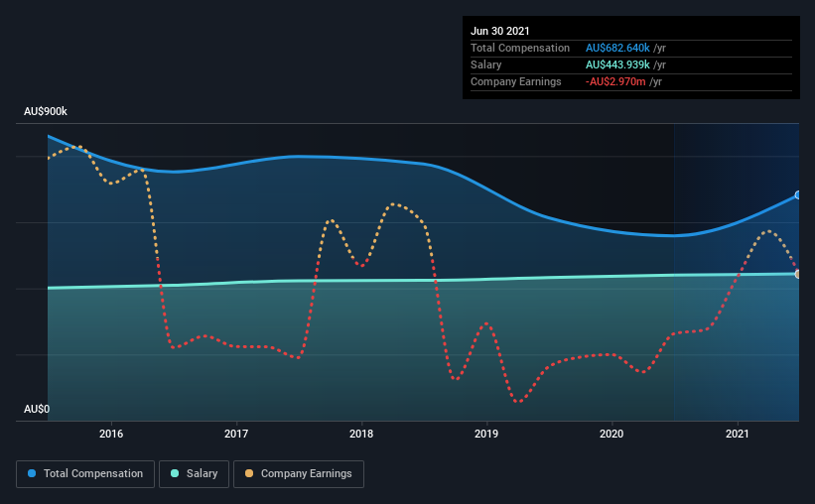Click the 2019 x-axis label
Screen dimensions: 815x504
coord(486,434)
